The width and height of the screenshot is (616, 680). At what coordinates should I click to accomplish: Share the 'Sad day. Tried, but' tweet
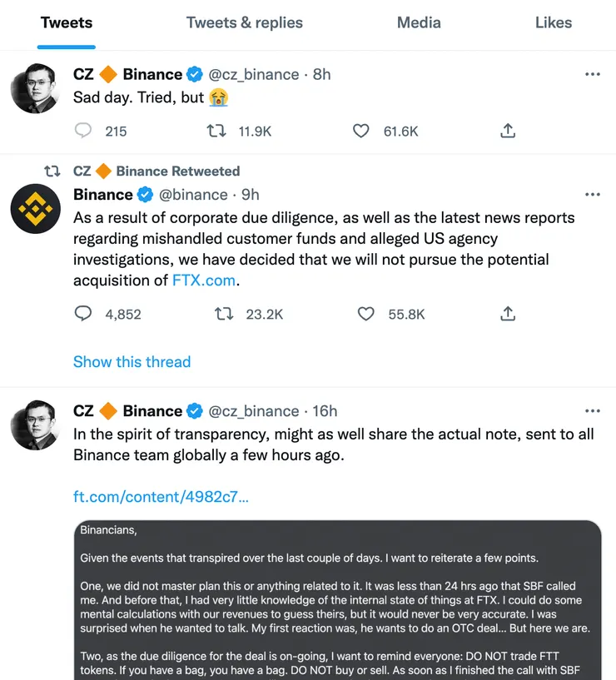coord(508,131)
